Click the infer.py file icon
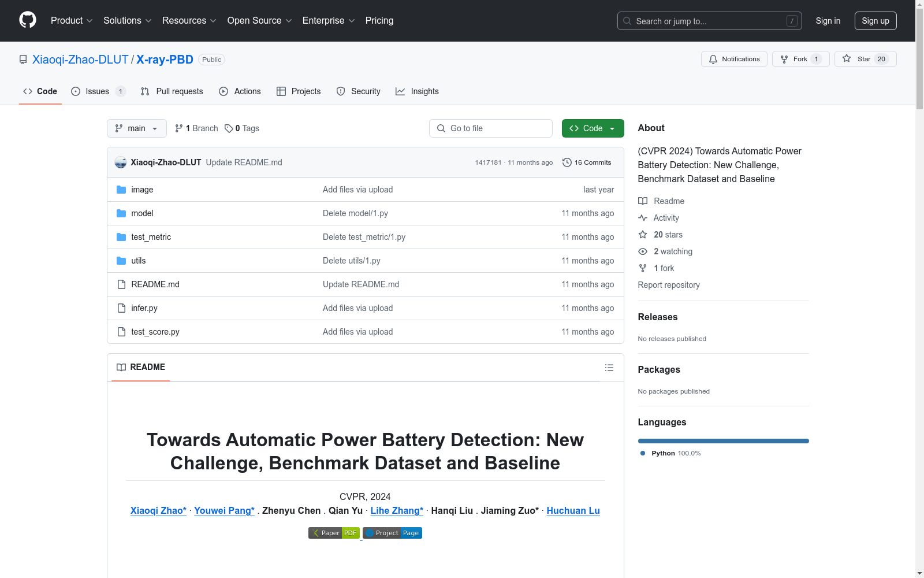 pos(121,308)
